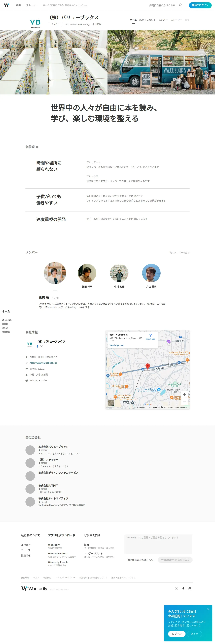Viewport: 215px width, 644px height.
Task: Click View larger map link
Action: (117, 345)
